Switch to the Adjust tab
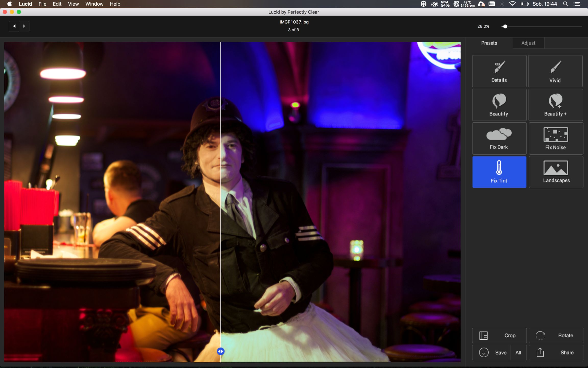Screen dimensions: 588x368 point(528,43)
